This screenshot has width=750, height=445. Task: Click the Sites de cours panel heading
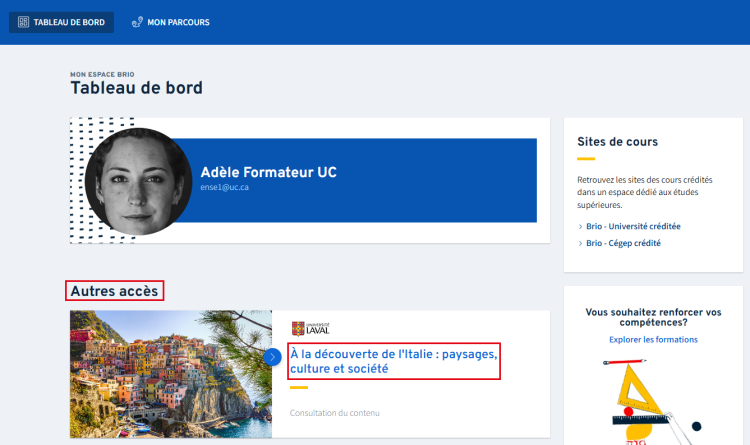click(617, 142)
